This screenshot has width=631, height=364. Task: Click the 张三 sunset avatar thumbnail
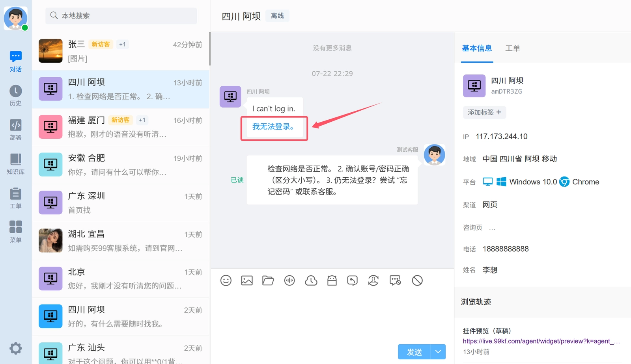click(50, 51)
